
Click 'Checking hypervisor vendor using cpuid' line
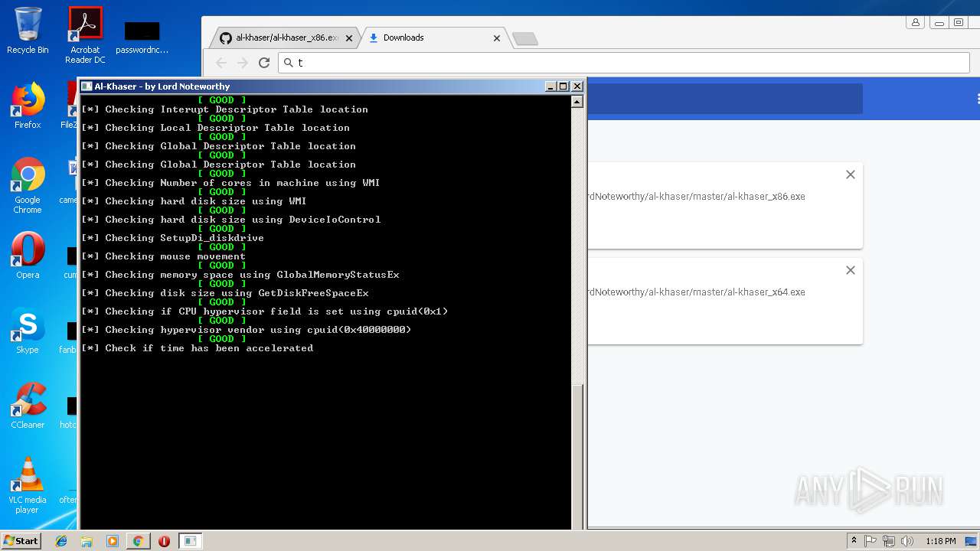(x=246, y=330)
